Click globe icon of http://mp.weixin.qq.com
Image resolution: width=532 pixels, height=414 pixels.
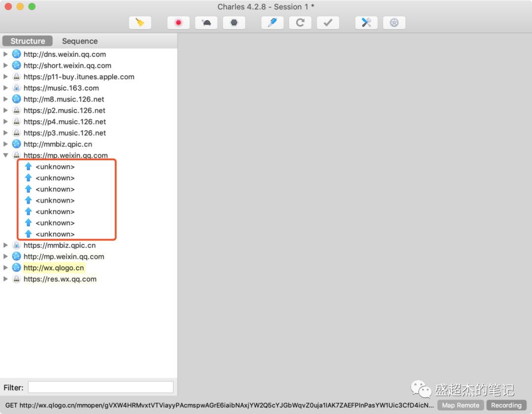[16, 256]
